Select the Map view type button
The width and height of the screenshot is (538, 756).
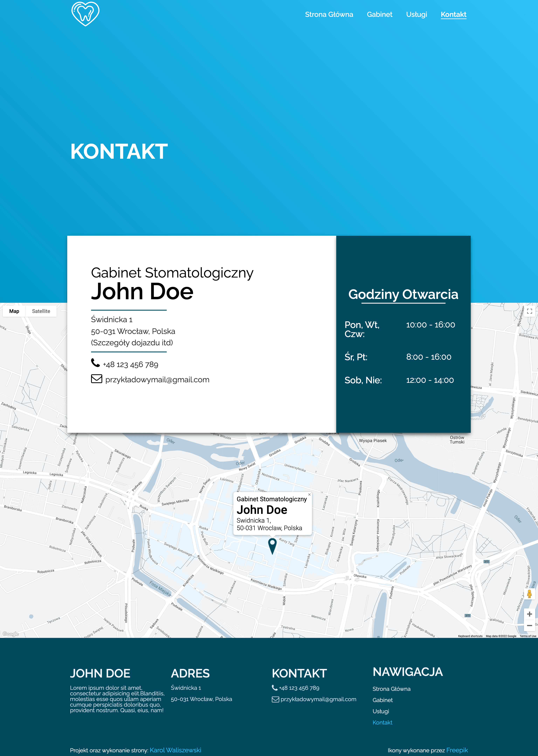(14, 311)
